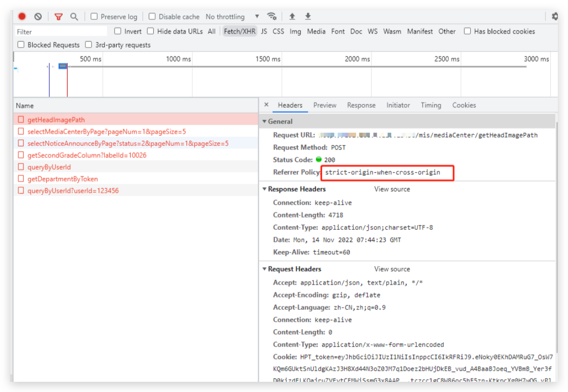Open network settings gear

click(x=554, y=16)
